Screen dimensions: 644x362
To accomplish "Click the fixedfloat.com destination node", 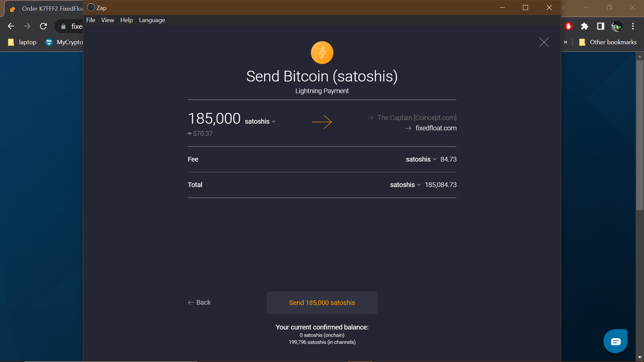I will 436,128.
